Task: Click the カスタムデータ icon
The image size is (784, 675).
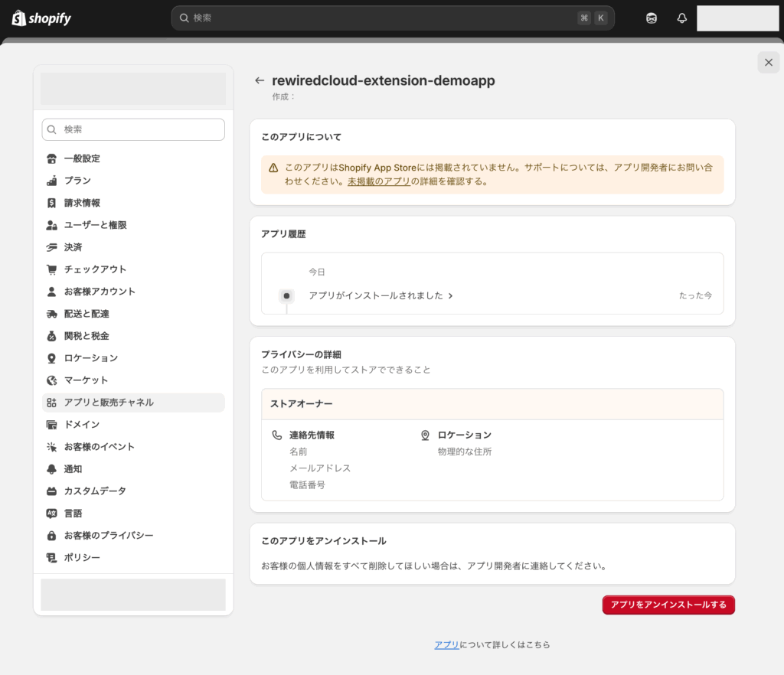Action: (51, 491)
